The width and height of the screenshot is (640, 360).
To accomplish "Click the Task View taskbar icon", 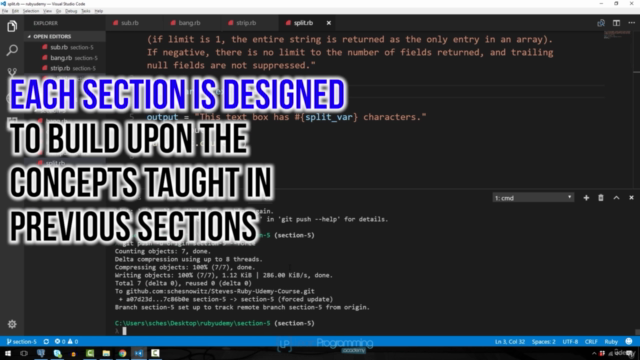I will [x=24, y=353].
